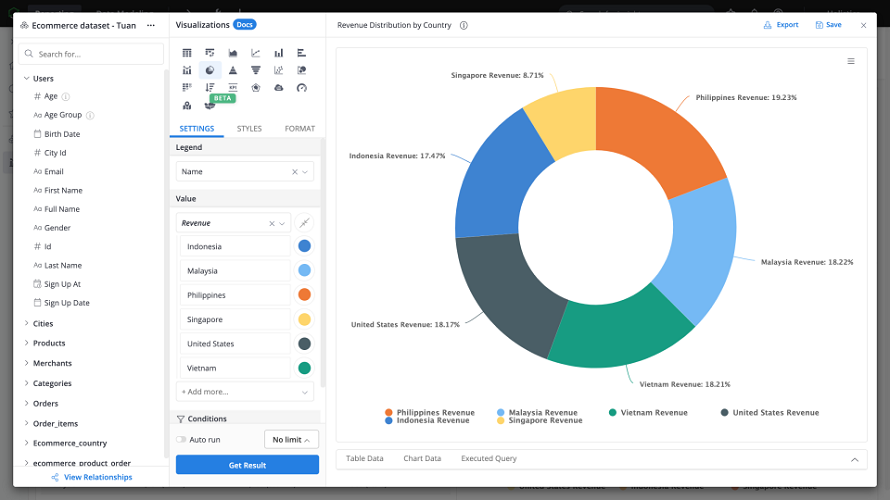Change the Singapore yellow color swatch

tap(304, 319)
